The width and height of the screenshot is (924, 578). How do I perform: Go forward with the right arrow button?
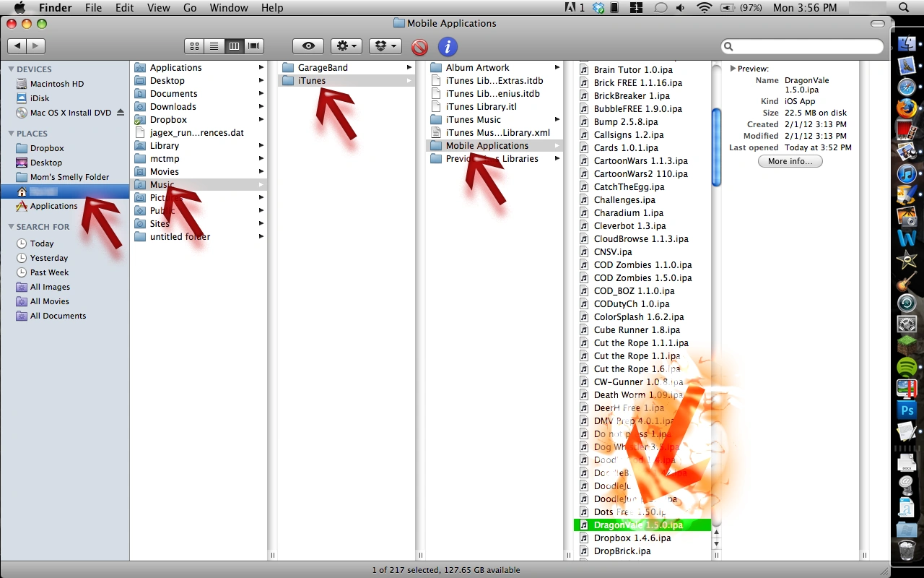tap(36, 46)
